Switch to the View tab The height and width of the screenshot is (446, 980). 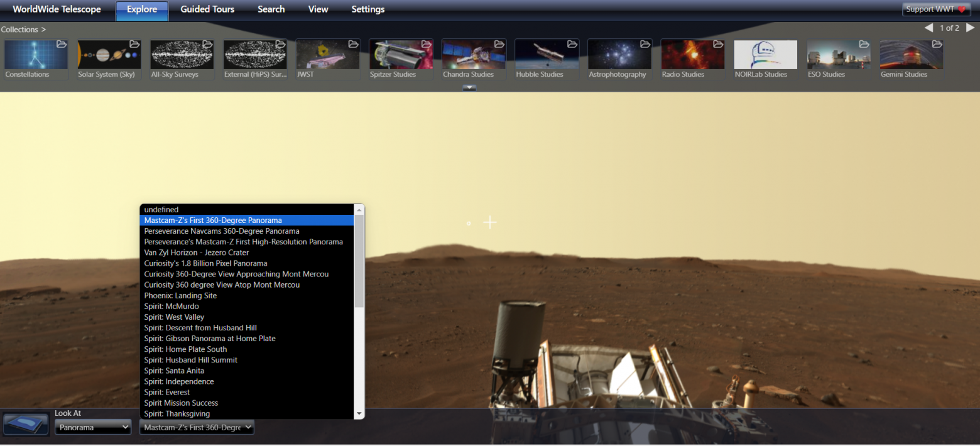pyautogui.click(x=318, y=9)
